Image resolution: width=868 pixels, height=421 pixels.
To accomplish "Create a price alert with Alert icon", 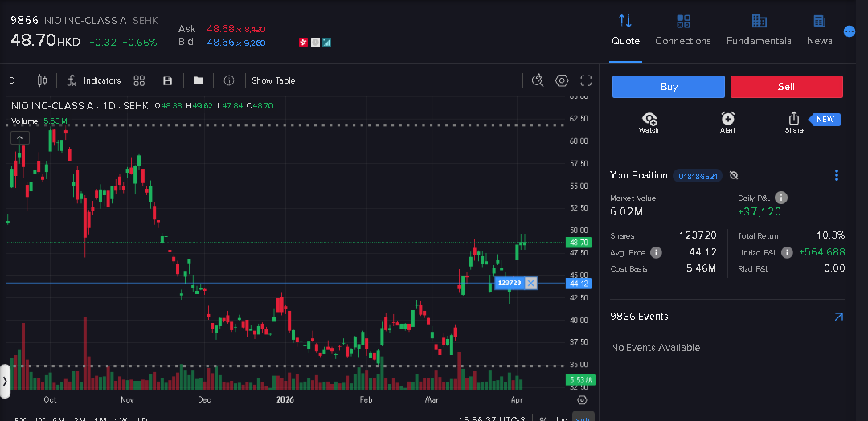I will coord(727,122).
